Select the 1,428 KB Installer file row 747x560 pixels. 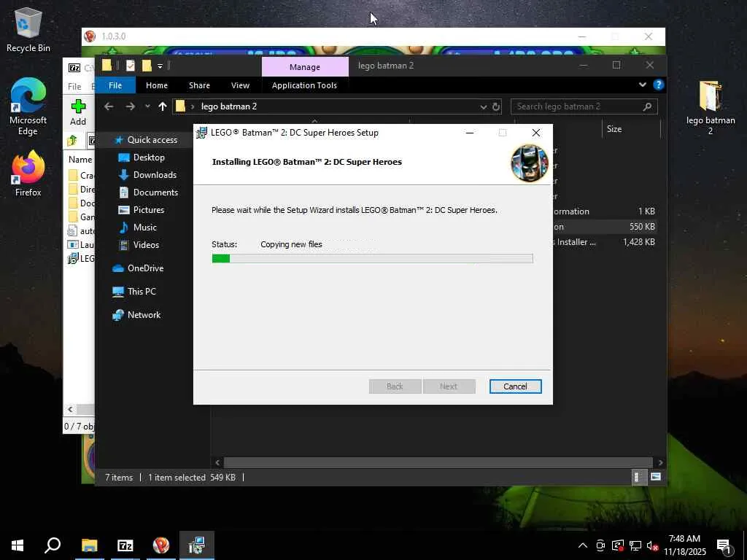(605, 242)
